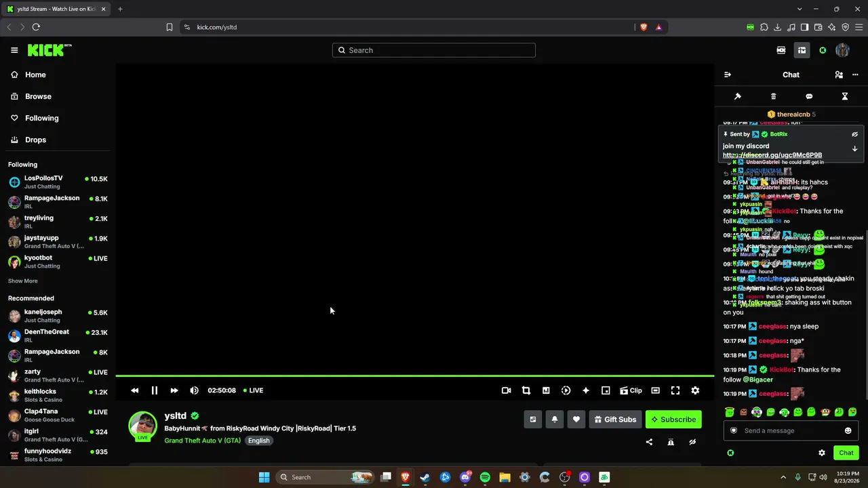This screenshot has height=488, width=868.
Task: Click the video camera icon in player
Action: [506, 390]
